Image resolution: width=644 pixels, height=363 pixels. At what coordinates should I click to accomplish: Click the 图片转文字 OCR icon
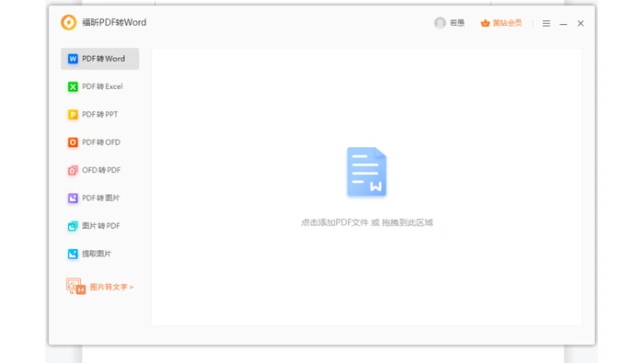[75, 287]
